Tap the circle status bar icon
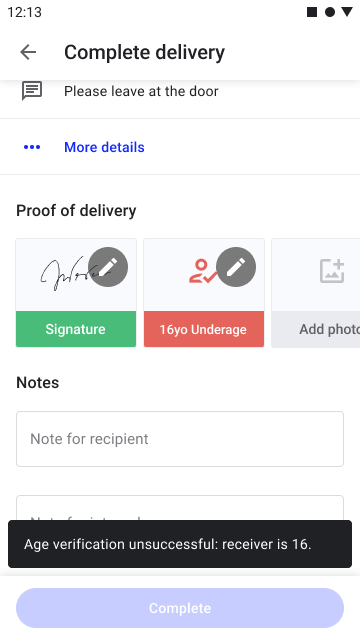This screenshot has height=640, width=360. (330, 12)
